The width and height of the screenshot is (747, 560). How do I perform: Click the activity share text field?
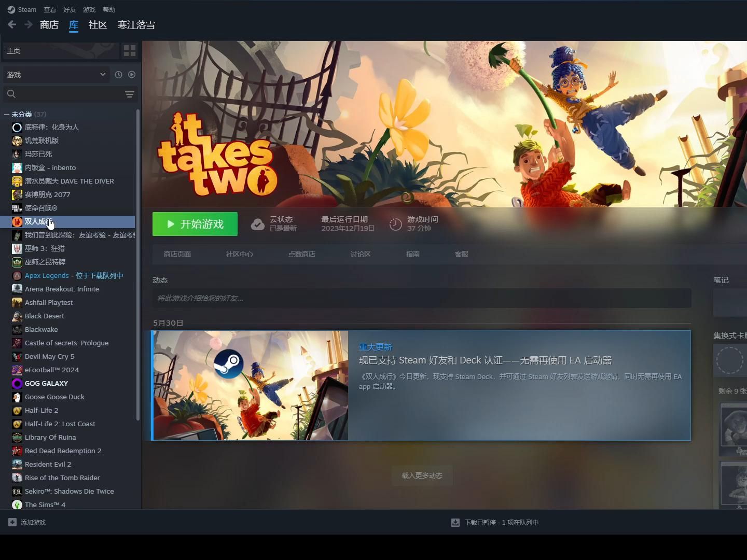point(422,298)
